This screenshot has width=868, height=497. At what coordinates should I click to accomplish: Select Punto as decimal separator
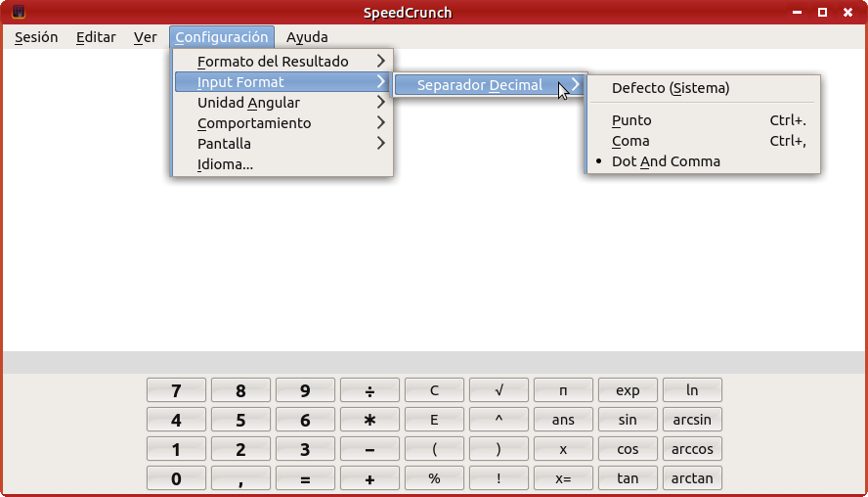(x=703, y=120)
